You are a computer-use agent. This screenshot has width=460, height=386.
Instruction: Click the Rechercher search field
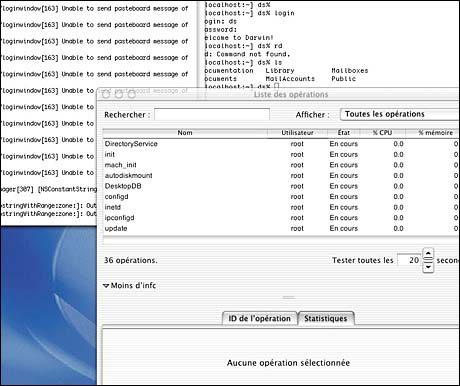point(212,114)
